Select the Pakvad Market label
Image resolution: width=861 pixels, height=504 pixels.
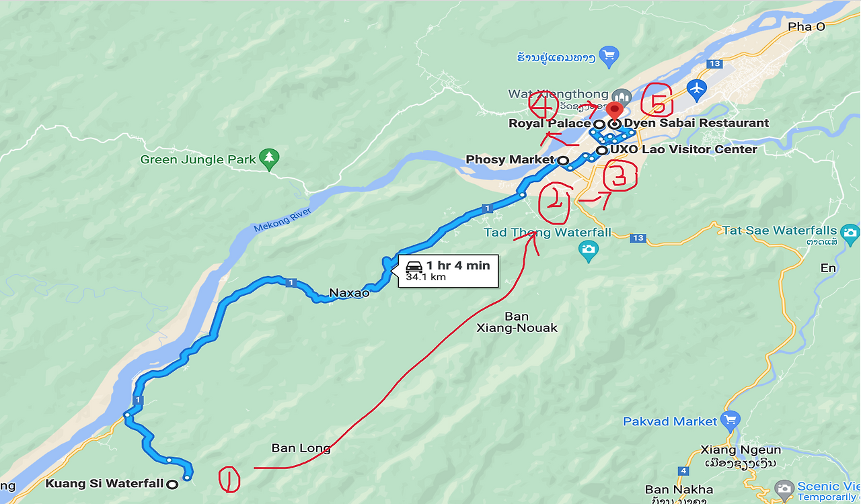[x=670, y=421]
